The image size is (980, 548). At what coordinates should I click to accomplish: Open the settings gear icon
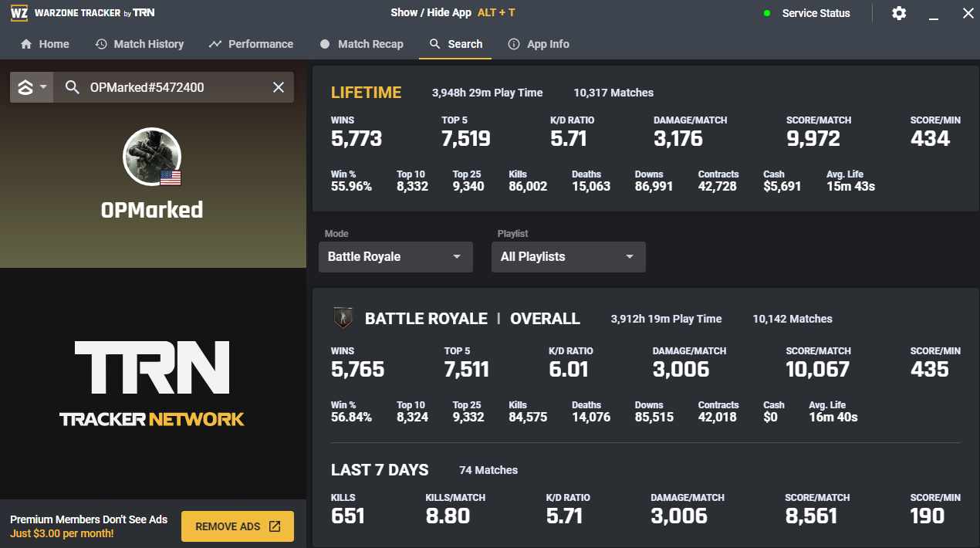899,13
